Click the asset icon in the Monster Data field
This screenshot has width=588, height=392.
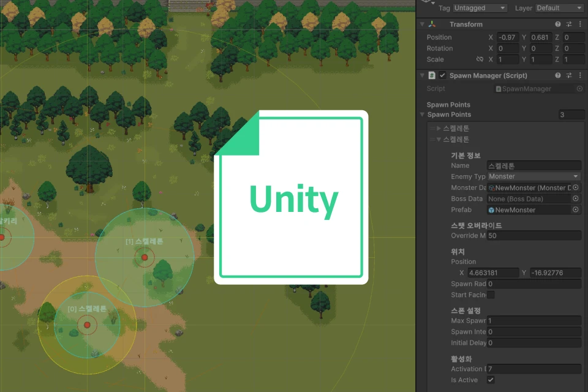coord(491,188)
